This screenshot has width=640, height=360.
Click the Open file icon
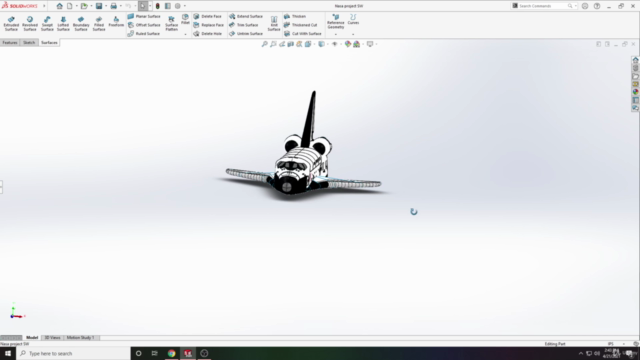[84, 6]
